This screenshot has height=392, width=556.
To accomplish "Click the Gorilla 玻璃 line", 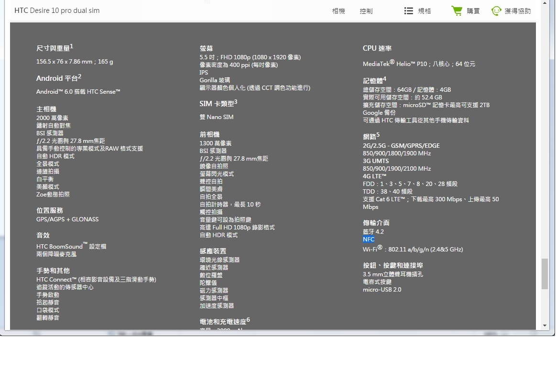I will pos(215,80).
